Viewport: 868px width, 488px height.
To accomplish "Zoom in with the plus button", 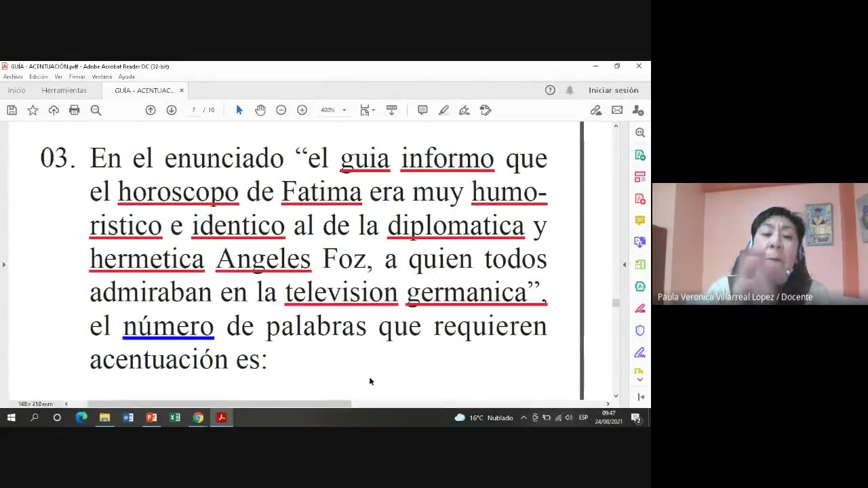I will click(x=302, y=110).
